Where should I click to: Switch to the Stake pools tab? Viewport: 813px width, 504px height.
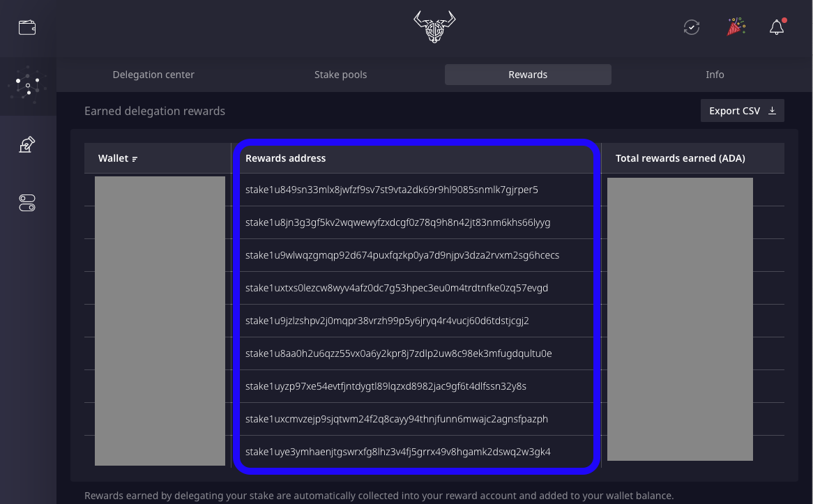click(x=341, y=75)
